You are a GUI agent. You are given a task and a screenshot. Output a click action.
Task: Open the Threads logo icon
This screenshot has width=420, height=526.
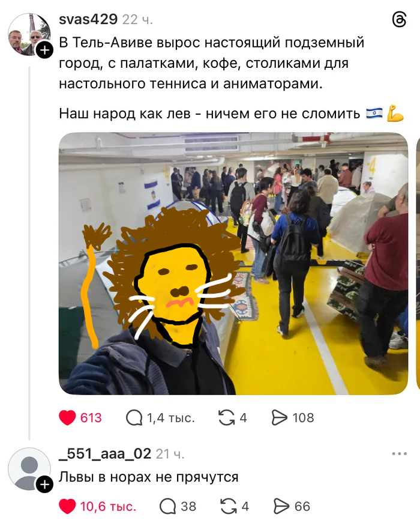click(399, 20)
